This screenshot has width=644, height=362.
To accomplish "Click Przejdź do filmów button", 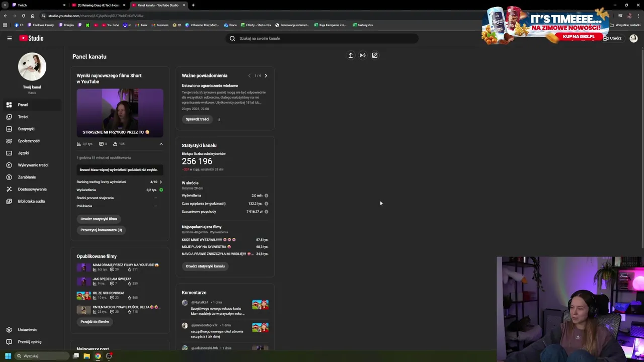I will pos(95,322).
